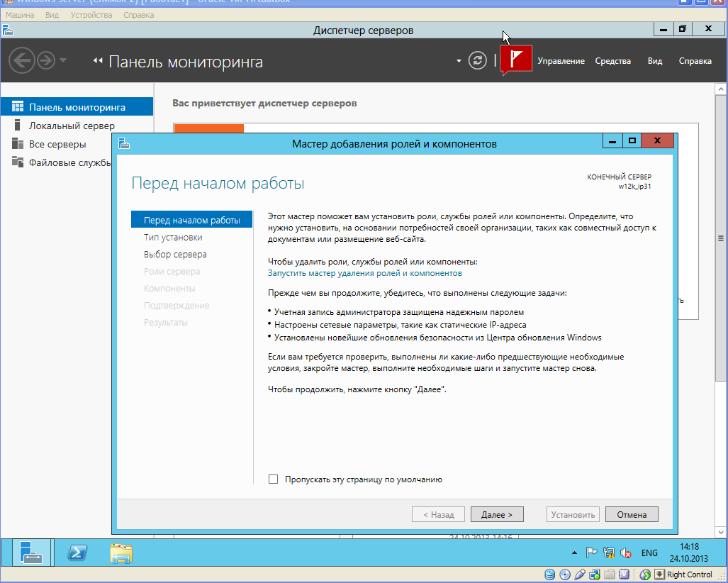Screen dimensions: 728x583
Task: Click ENG language indicator
Action: (649, 553)
